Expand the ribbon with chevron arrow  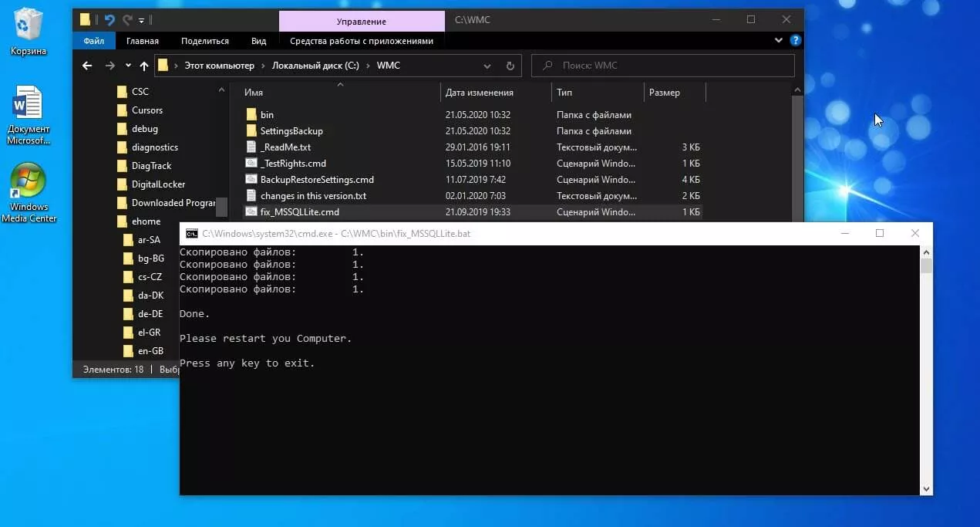(779, 41)
